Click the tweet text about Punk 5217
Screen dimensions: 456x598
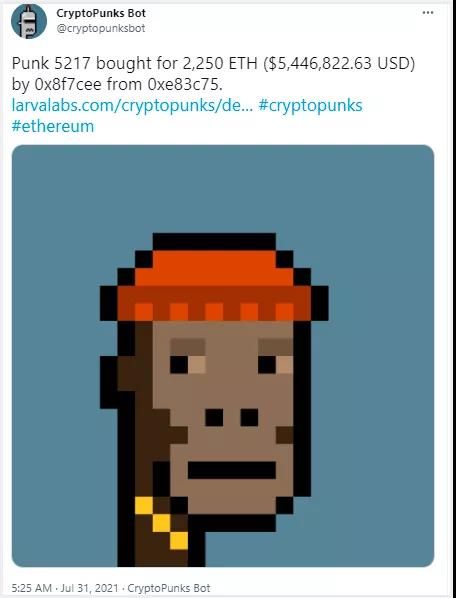213,74
